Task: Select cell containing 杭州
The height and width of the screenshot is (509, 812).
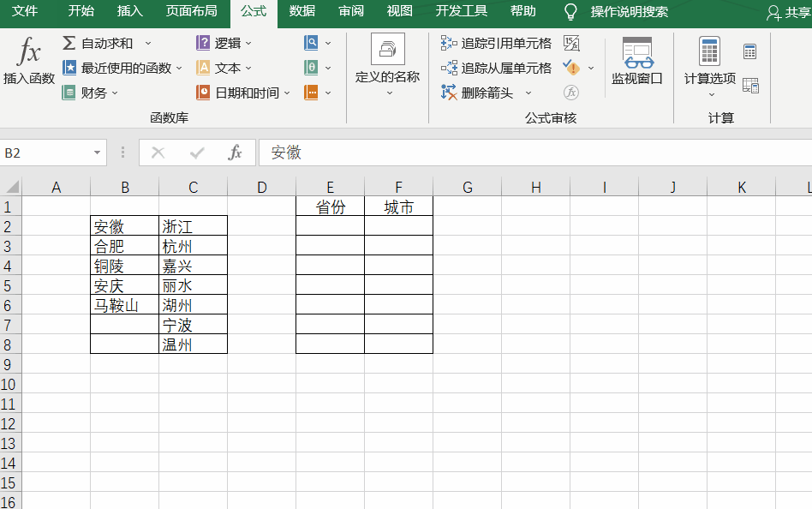Action: point(194,246)
